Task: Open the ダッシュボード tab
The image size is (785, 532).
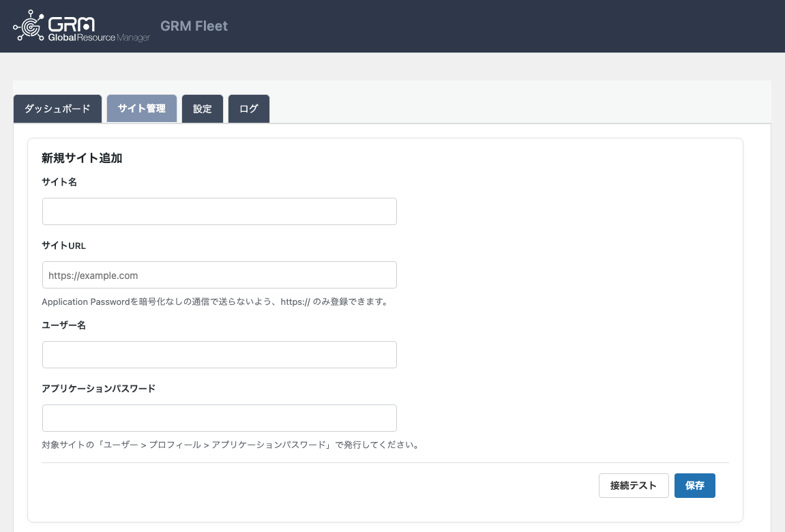Action: pos(57,108)
